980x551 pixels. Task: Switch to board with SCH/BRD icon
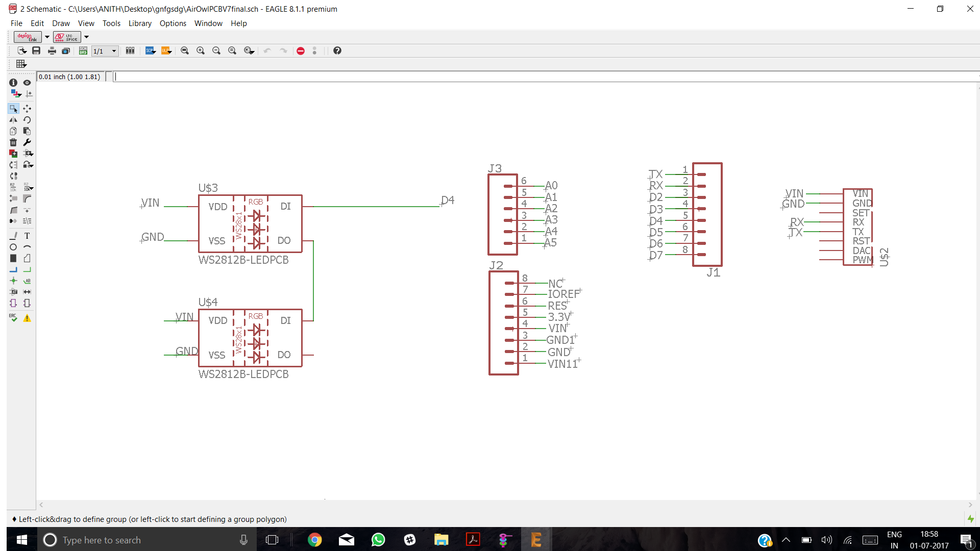[83, 51]
